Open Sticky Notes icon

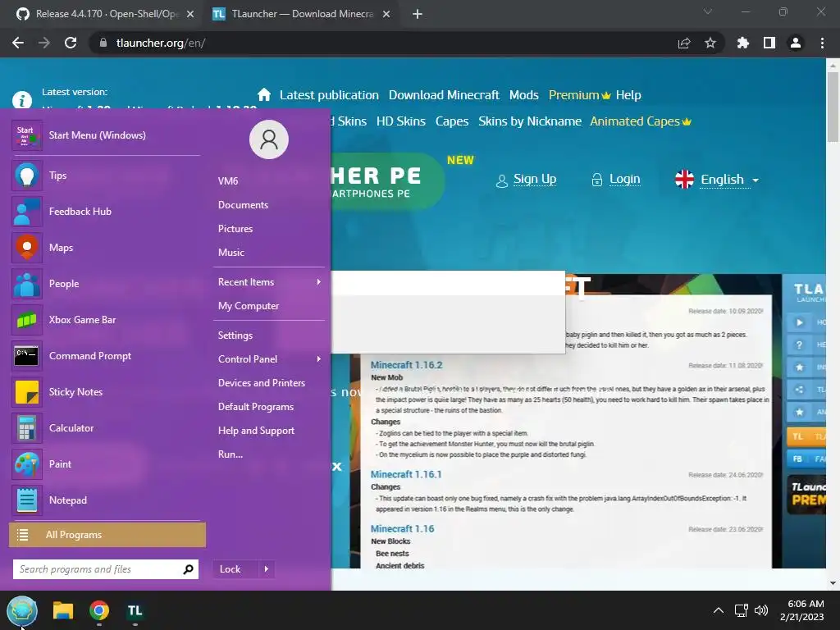27,392
